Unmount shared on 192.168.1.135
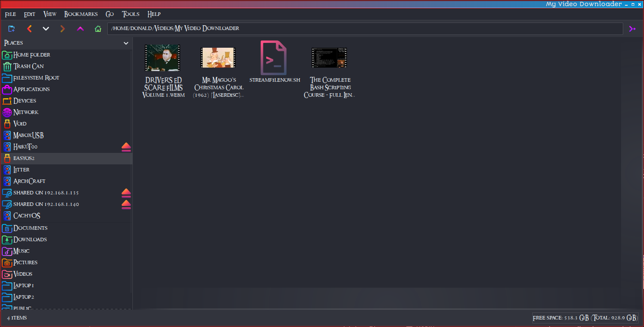 coord(126,193)
